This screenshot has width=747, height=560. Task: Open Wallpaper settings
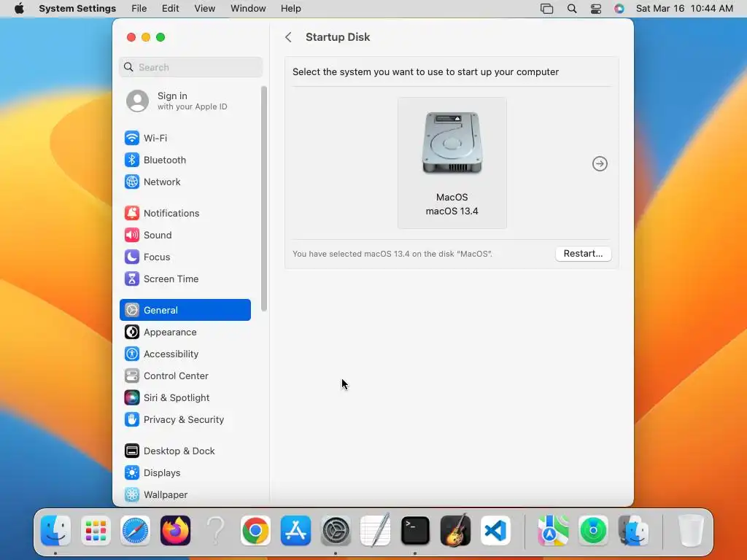[185, 495]
